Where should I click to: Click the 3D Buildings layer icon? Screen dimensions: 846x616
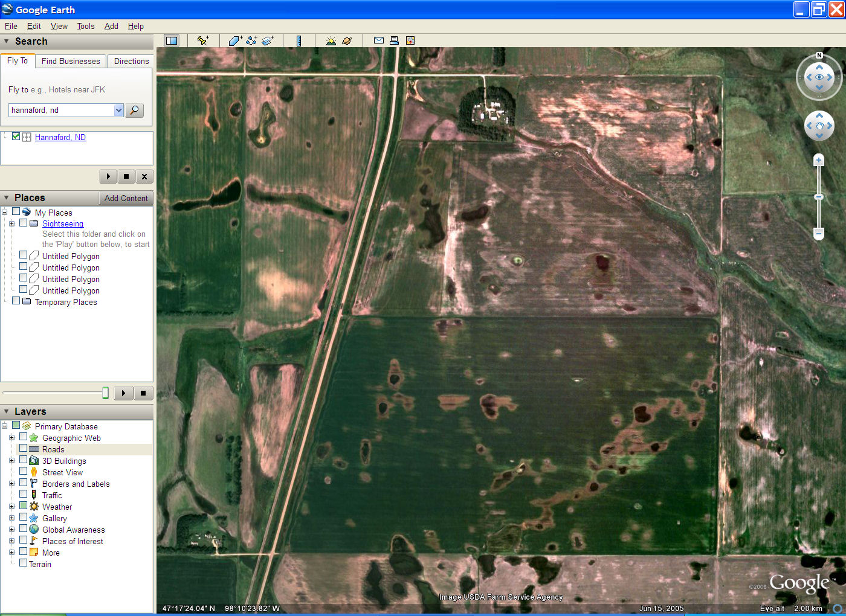(34, 461)
